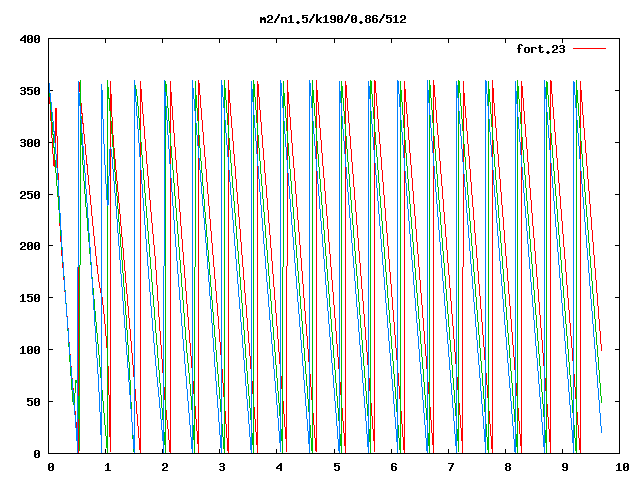Click the x-axis label 9

[564, 467]
